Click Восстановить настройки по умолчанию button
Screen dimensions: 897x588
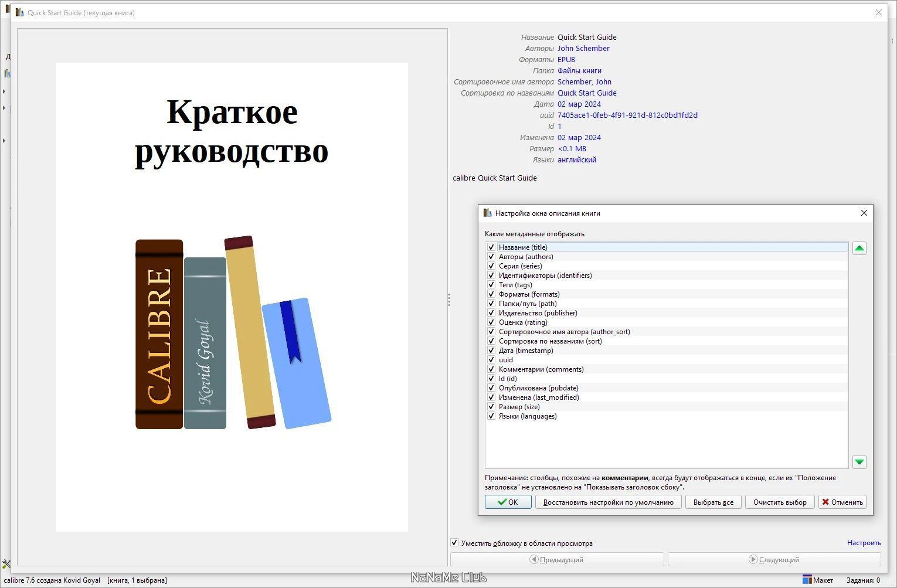coord(609,502)
